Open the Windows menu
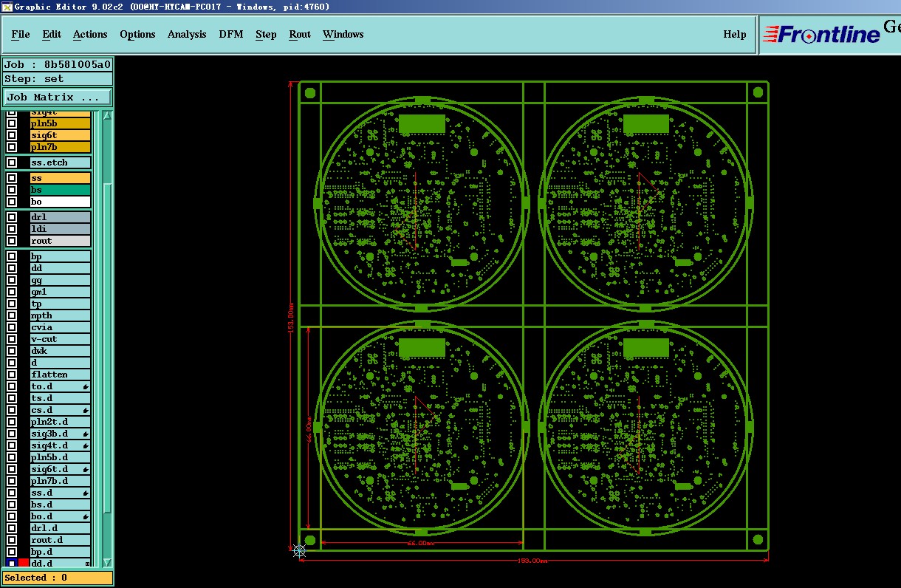 [x=343, y=34]
